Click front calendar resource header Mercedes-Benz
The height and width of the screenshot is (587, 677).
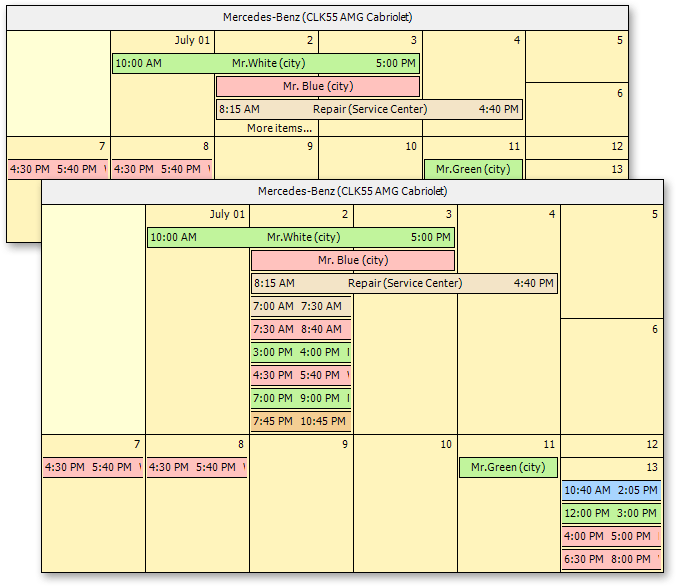pyautogui.click(x=352, y=192)
